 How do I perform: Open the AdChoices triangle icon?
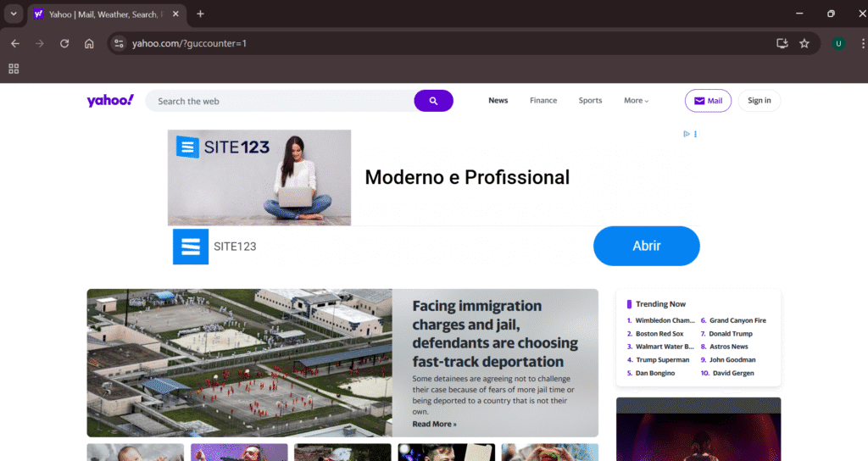(x=687, y=134)
